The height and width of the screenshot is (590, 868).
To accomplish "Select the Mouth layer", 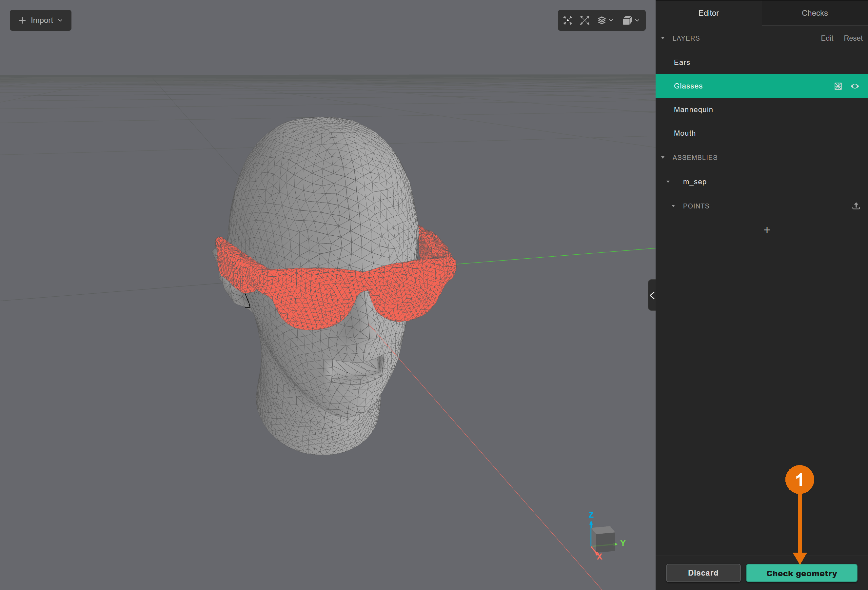I will (761, 133).
